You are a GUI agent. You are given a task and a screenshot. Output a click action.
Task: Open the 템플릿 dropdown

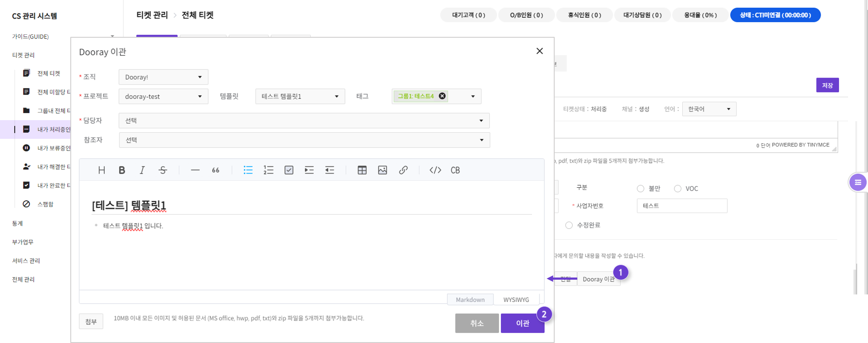coord(300,96)
